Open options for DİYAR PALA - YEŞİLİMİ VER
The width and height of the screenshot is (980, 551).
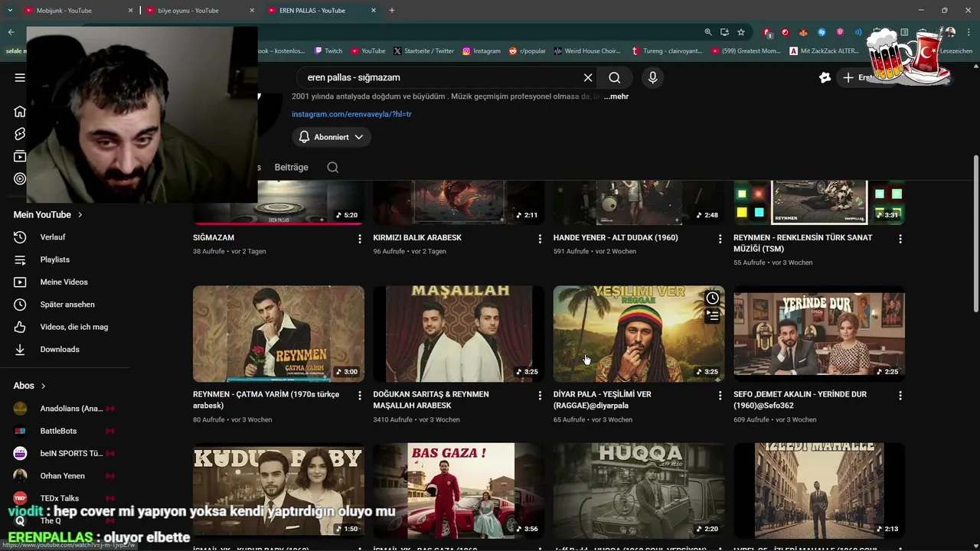720,396
